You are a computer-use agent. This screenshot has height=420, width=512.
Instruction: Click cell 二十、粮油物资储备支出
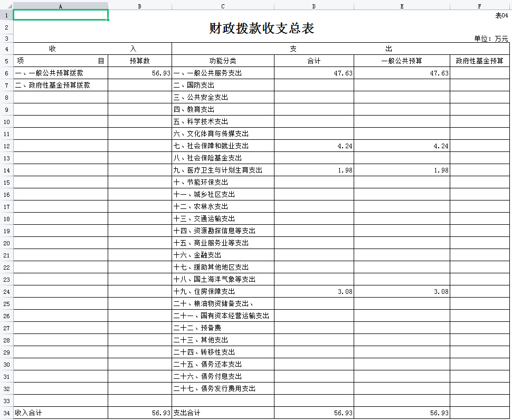[223, 303]
